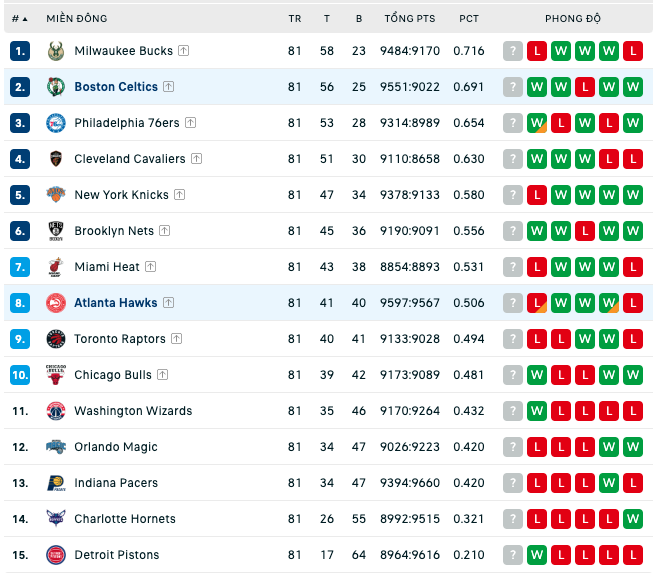Click promotion arrow icon beside Miami Heat
Screen dimensions: 656x578
click(x=151, y=266)
